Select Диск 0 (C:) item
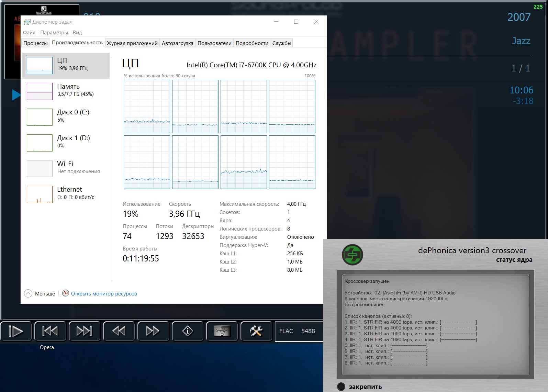Viewport: 548px width, 392px height. [x=66, y=117]
